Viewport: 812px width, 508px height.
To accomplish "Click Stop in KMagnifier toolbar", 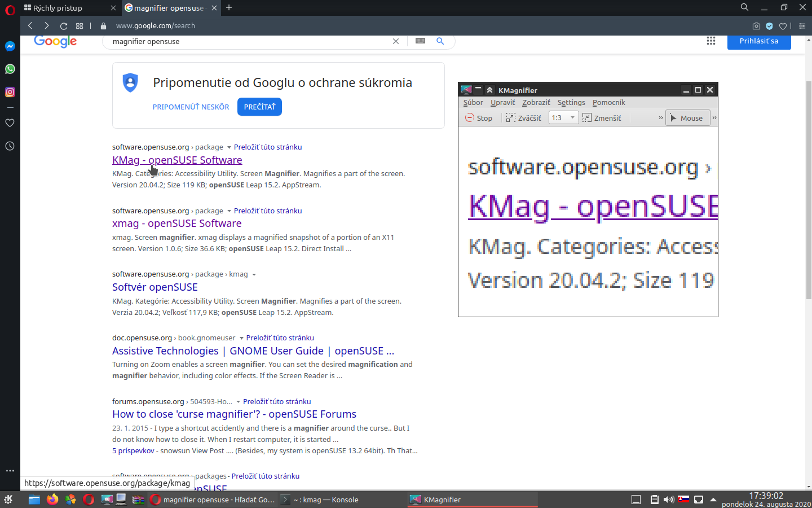I will (x=479, y=118).
